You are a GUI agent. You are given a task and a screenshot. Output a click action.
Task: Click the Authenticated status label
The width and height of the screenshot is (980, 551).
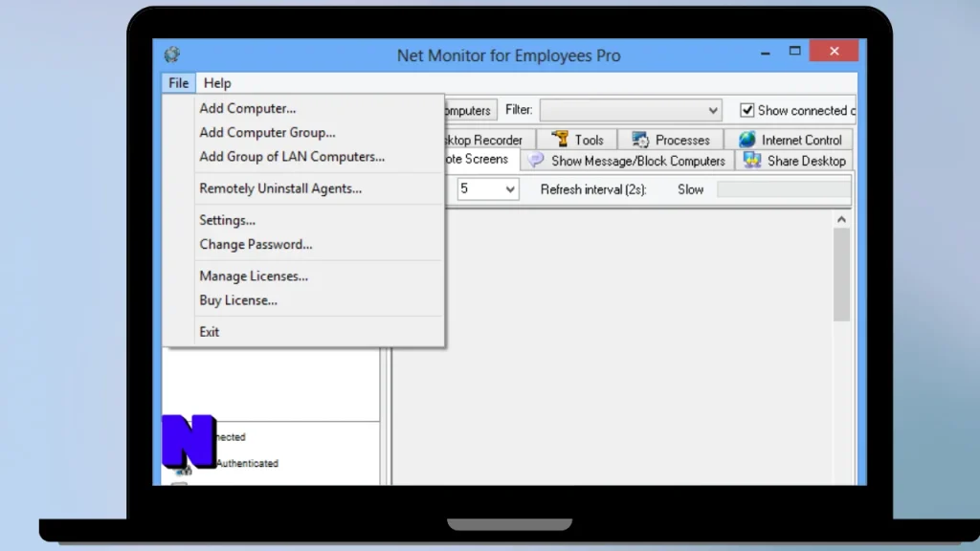pyautogui.click(x=247, y=463)
